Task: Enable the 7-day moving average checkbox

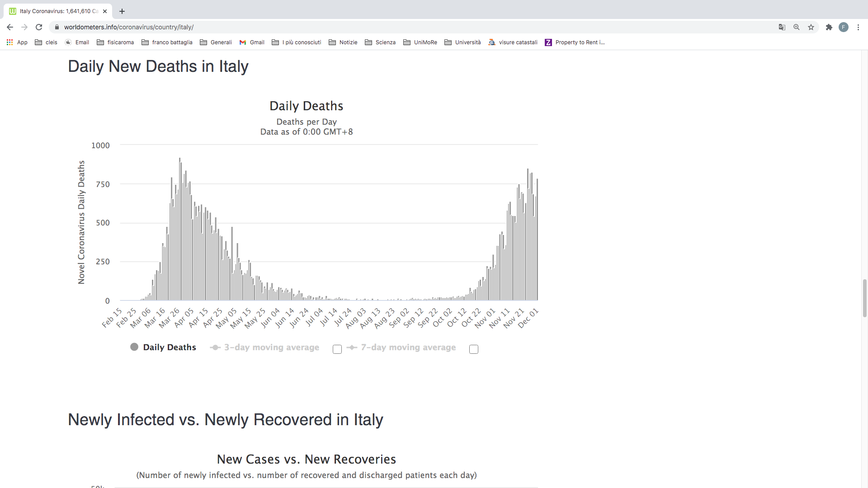Action: pyautogui.click(x=474, y=349)
